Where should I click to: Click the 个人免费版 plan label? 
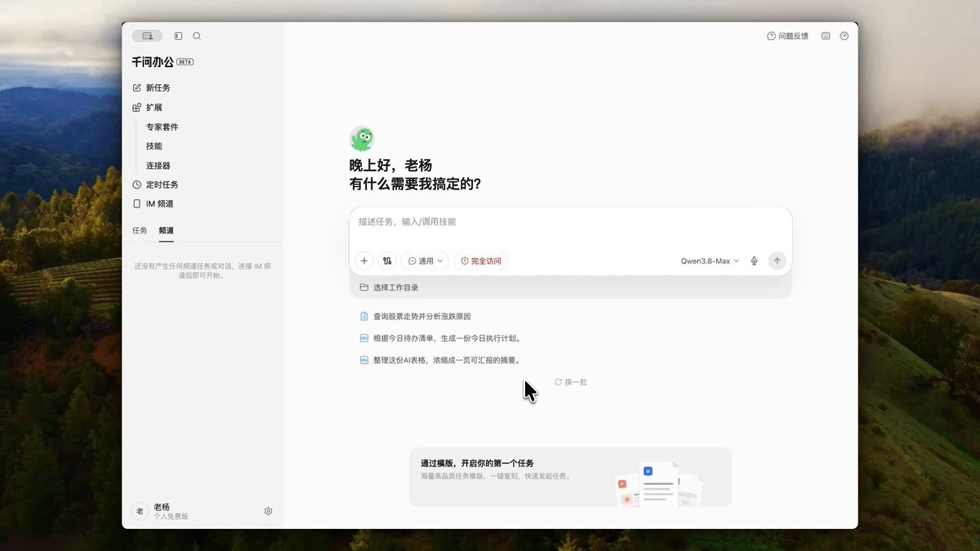tap(171, 517)
